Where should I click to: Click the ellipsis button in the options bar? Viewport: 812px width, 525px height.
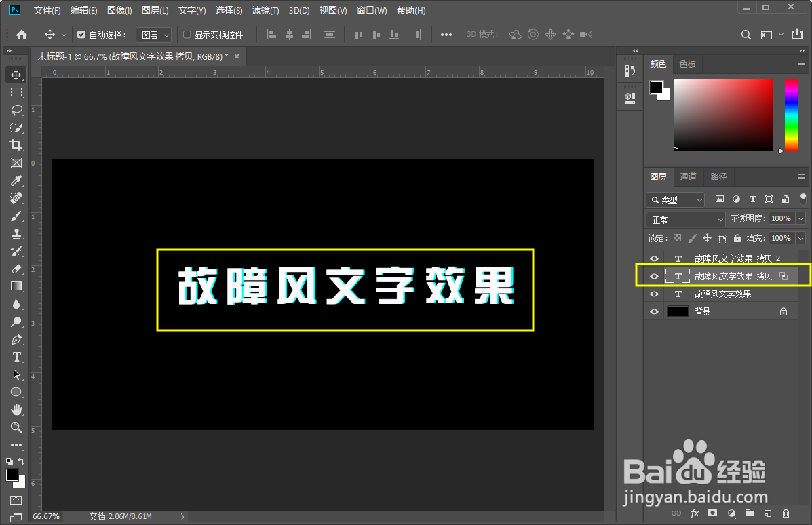(x=446, y=34)
